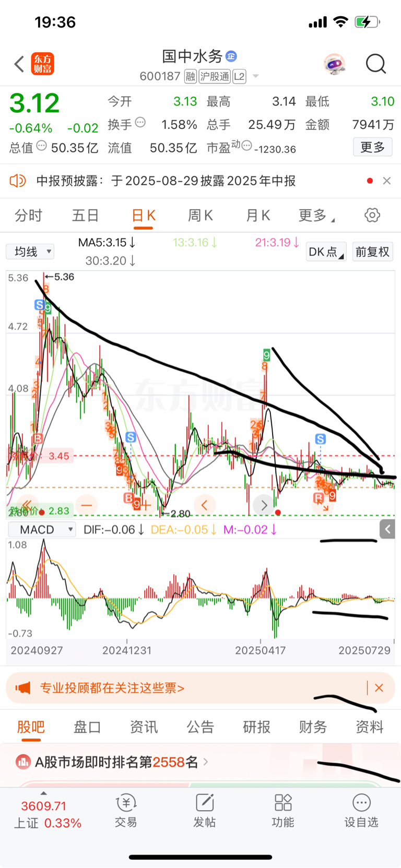
Task: Tap the verified badge beside 国中水务
Action: point(231,56)
